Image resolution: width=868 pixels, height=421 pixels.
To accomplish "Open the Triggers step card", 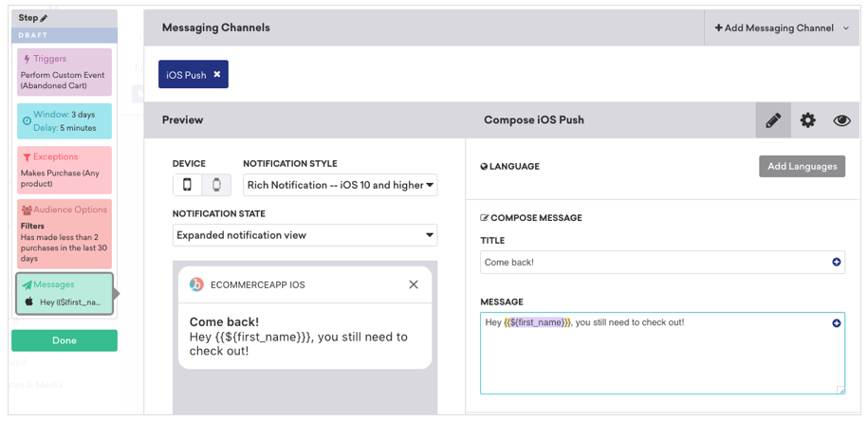I will 65,72.
